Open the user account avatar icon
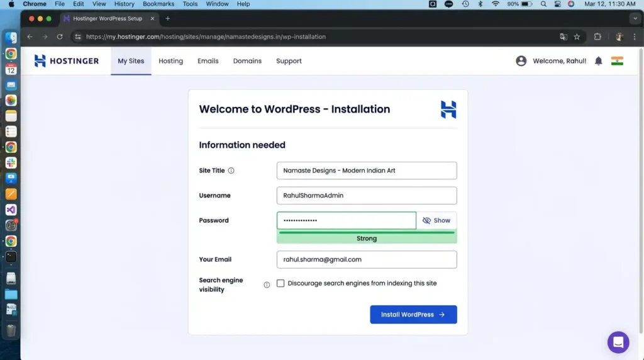 pyautogui.click(x=521, y=61)
